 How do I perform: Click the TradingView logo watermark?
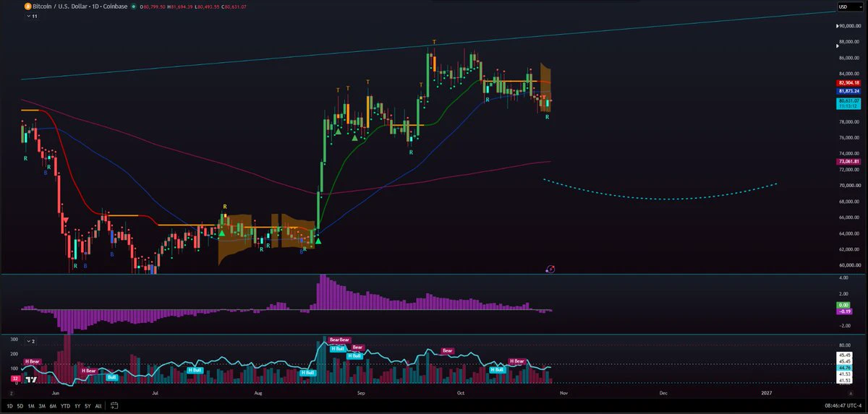[31, 379]
